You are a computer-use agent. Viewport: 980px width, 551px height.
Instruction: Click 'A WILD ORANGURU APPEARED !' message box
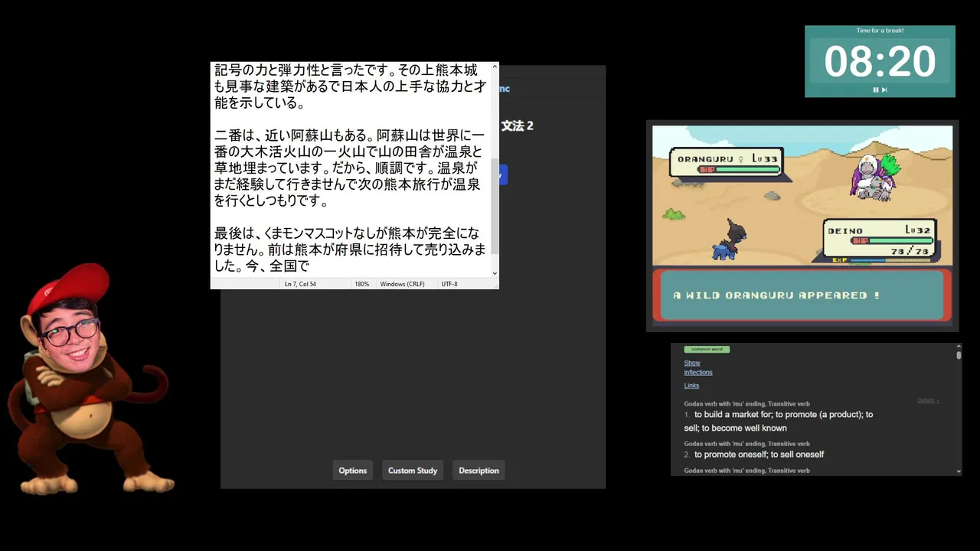(x=802, y=295)
